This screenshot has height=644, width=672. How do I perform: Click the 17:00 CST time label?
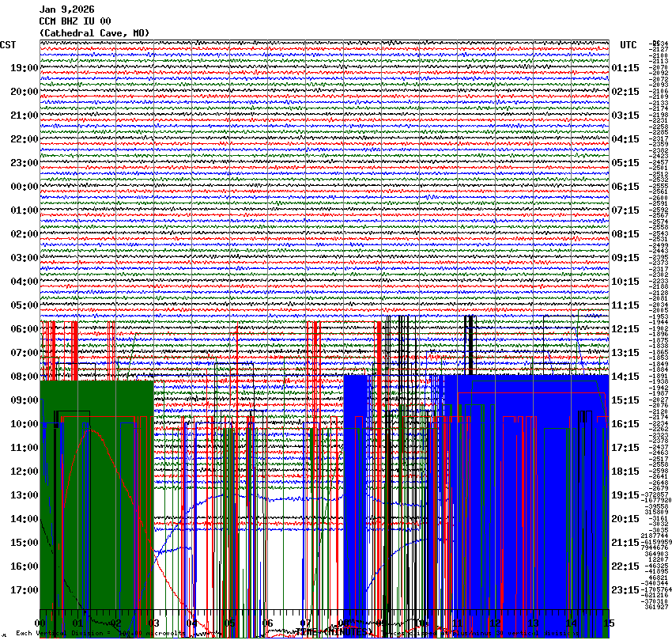[24, 590]
